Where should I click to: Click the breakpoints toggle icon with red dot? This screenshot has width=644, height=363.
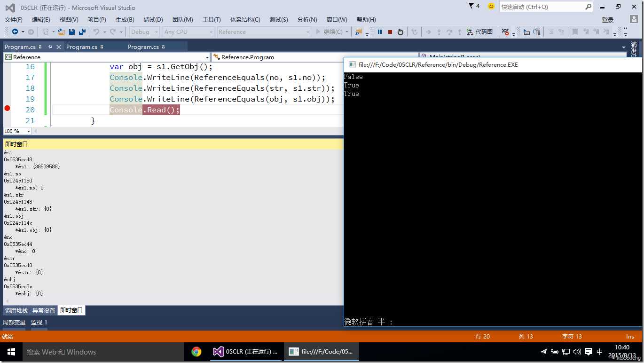[505, 32]
